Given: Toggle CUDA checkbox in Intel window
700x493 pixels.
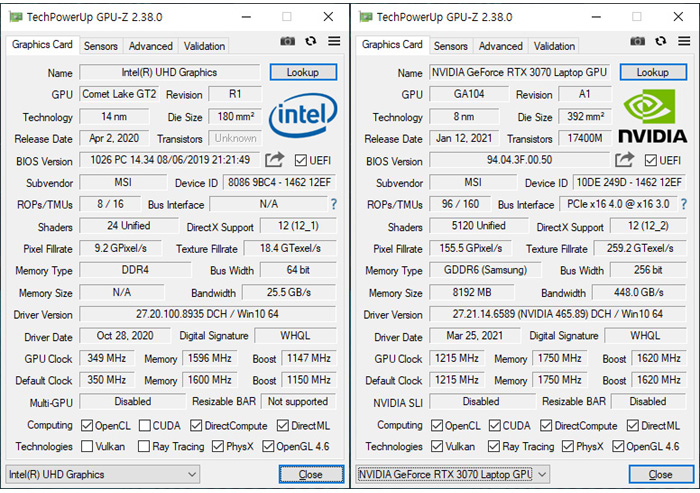Looking at the screenshot, I should 144,426.
